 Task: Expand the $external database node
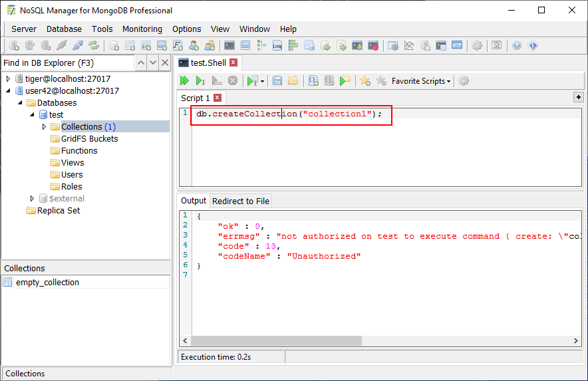33,199
